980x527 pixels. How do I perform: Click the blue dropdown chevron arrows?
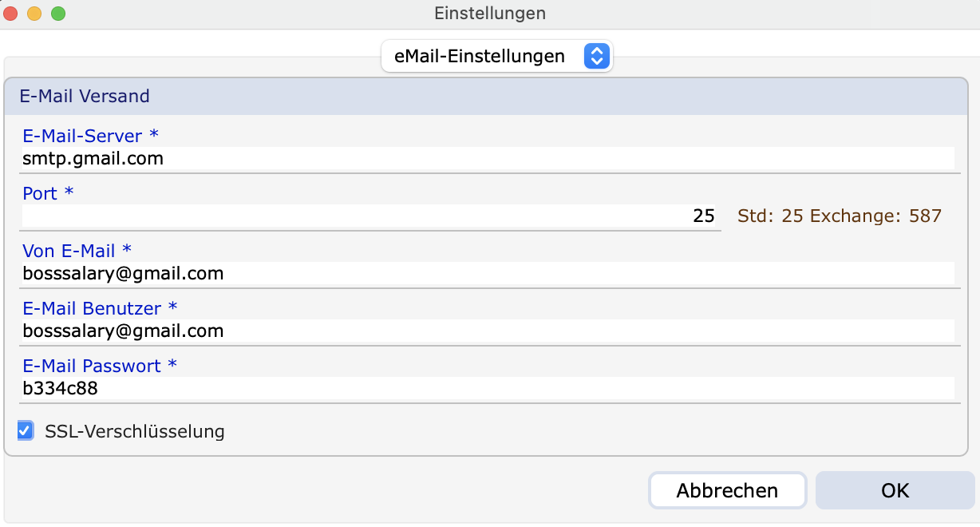pyautogui.click(x=597, y=56)
